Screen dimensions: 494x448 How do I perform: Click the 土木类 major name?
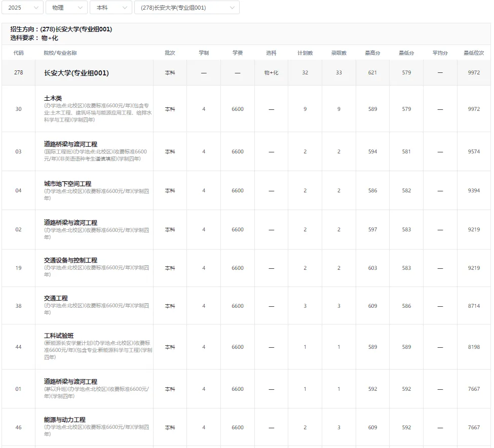click(53, 98)
